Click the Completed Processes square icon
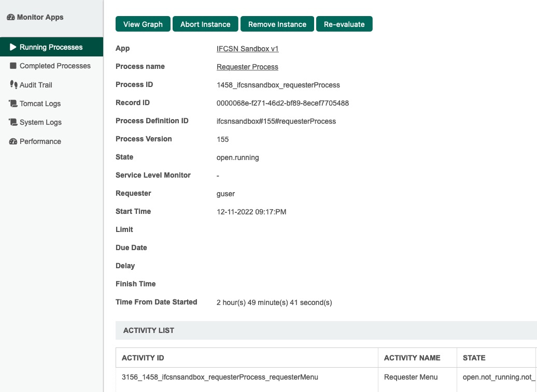The image size is (537, 392). 13,66
